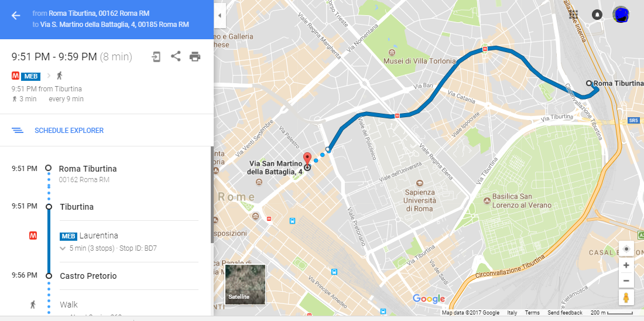
Task: Click the Terms link on map footer
Action: click(532, 313)
